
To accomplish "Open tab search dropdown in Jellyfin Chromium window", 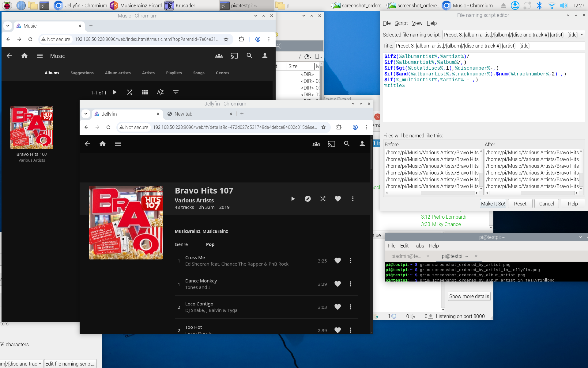I will (86, 114).
